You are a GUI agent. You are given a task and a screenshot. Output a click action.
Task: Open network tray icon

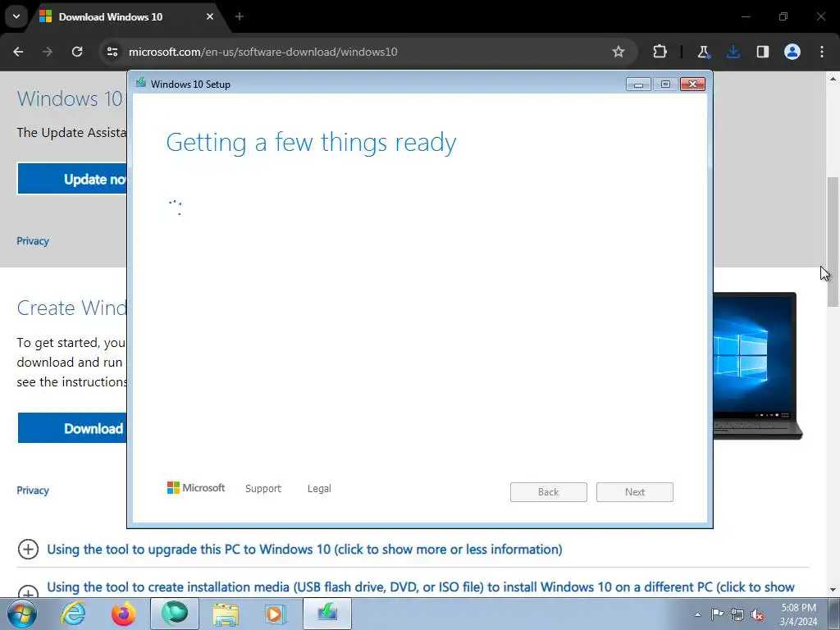tap(737, 614)
